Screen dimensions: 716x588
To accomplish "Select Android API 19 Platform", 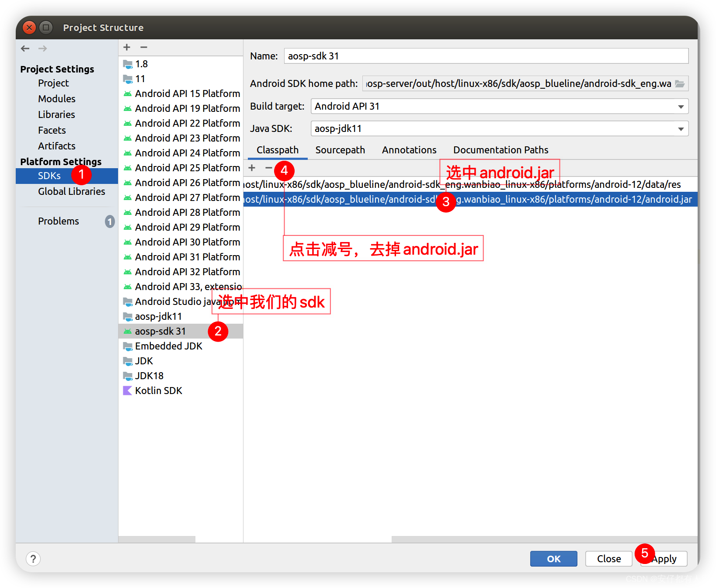I will click(x=181, y=108).
